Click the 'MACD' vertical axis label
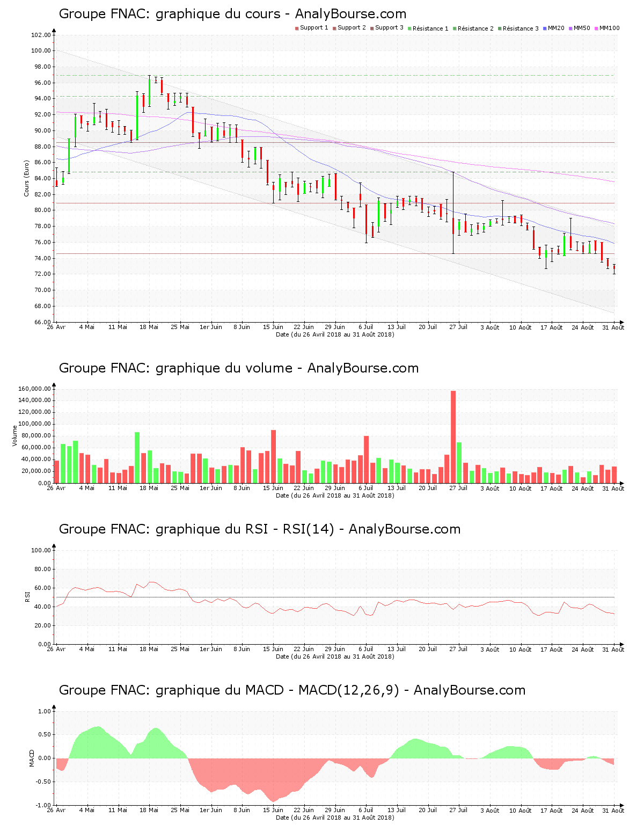Viewport: 644px width, 832px height. coord(32,758)
